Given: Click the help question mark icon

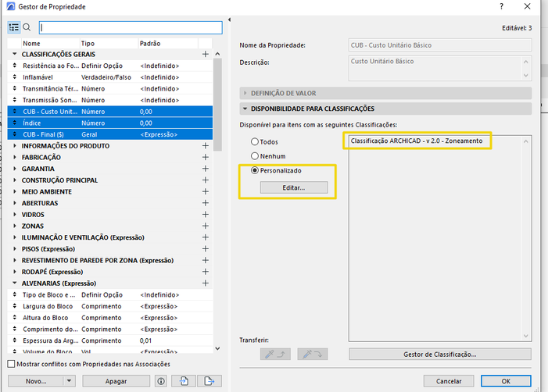Looking at the screenshot, I should point(502,6).
